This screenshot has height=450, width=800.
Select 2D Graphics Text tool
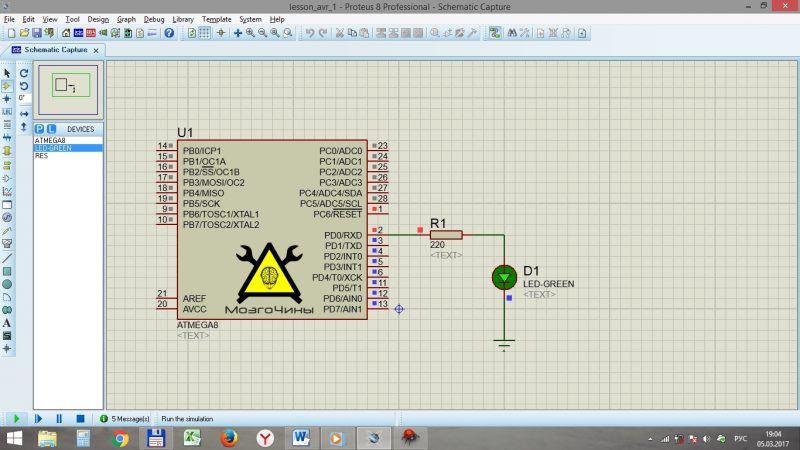click(7, 323)
